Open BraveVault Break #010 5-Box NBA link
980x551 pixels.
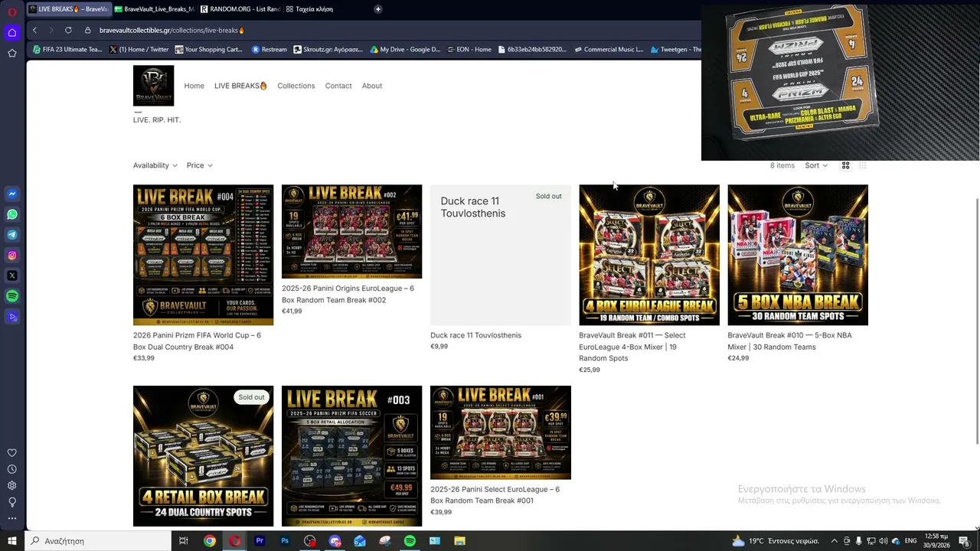[x=789, y=341]
